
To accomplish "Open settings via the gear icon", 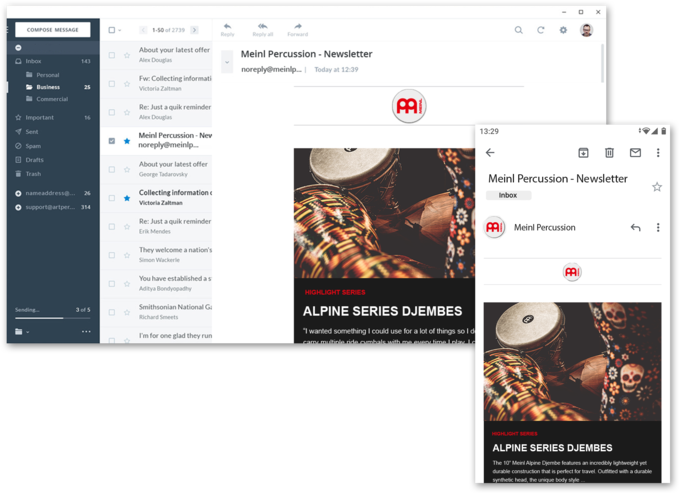I will click(563, 30).
